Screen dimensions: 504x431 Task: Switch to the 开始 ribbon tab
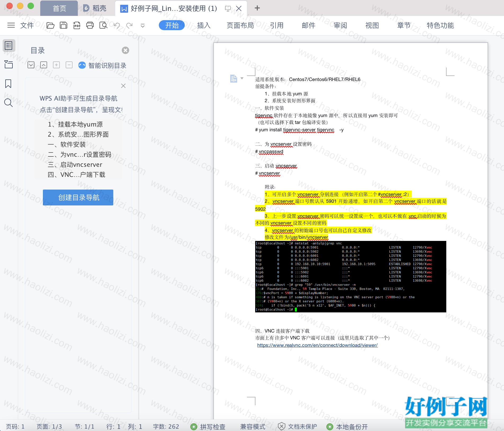[x=172, y=25]
